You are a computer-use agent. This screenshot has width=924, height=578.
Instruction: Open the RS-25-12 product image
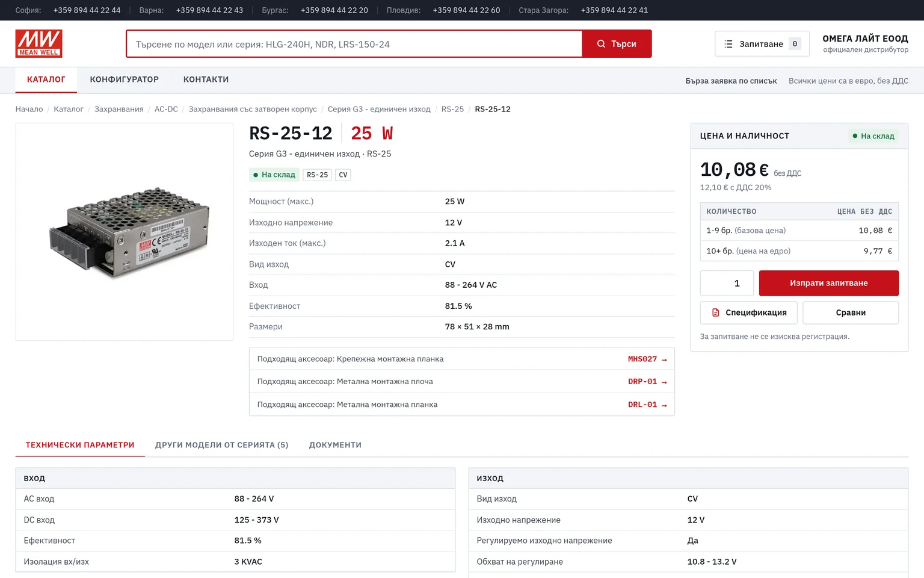point(125,232)
